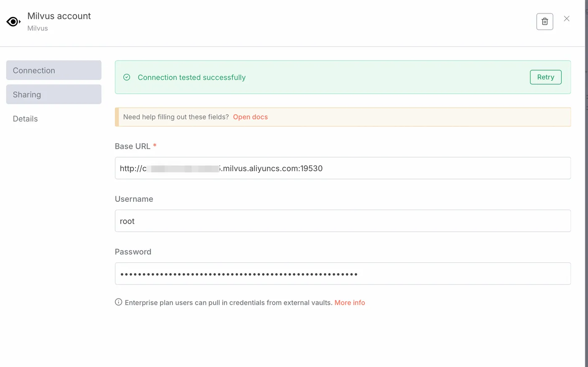Follow the More info link
588x367 pixels.
click(349, 303)
